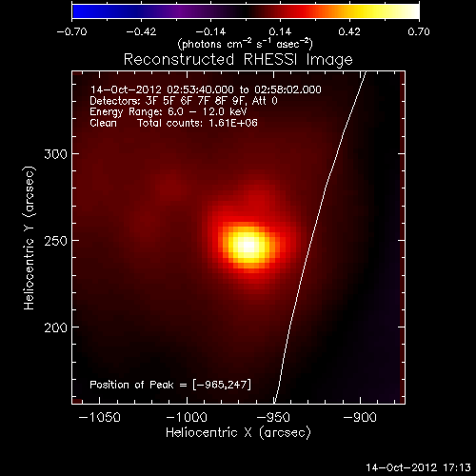The image size is (476, 476).
Task: Click the bright yellow flare peak center
Action: (x=248, y=246)
